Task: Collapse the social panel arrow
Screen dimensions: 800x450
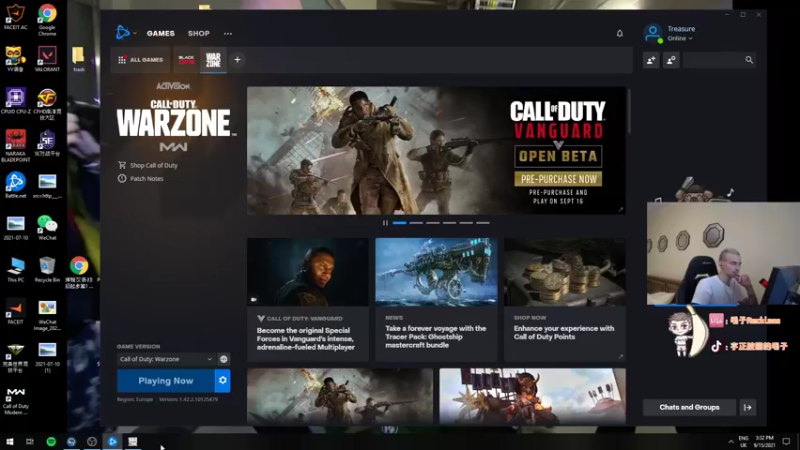Action: click(748, 407)
